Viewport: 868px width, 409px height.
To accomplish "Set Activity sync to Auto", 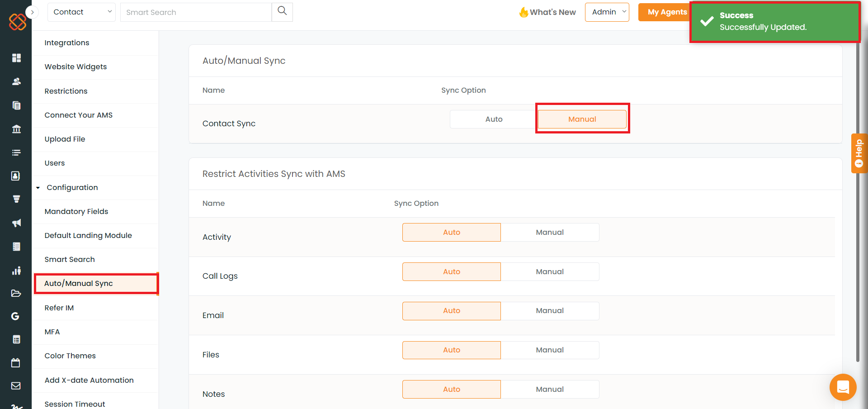I will pyautogui.click(x=451, y=232).
